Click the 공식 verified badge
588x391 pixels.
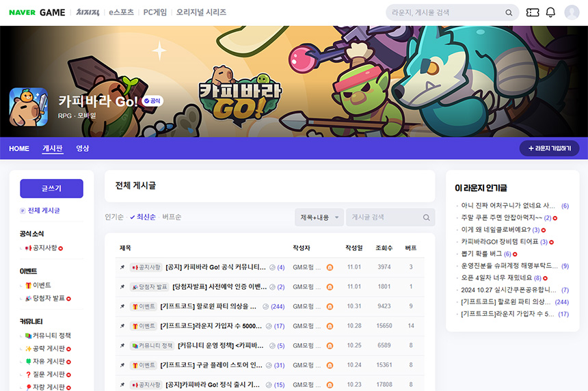pos(152,101)
